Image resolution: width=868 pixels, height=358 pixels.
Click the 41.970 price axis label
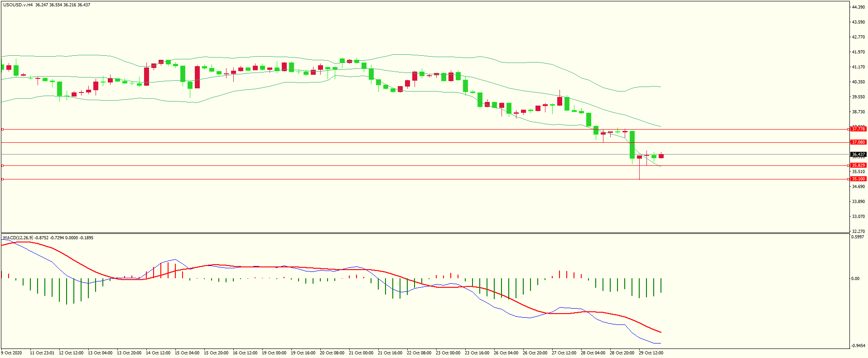coord(858,52)
